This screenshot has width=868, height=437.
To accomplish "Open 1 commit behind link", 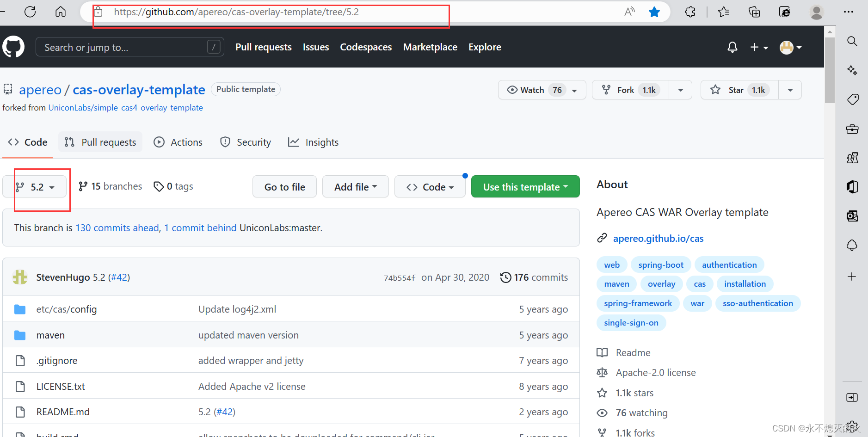I will [x=200, y=228].
